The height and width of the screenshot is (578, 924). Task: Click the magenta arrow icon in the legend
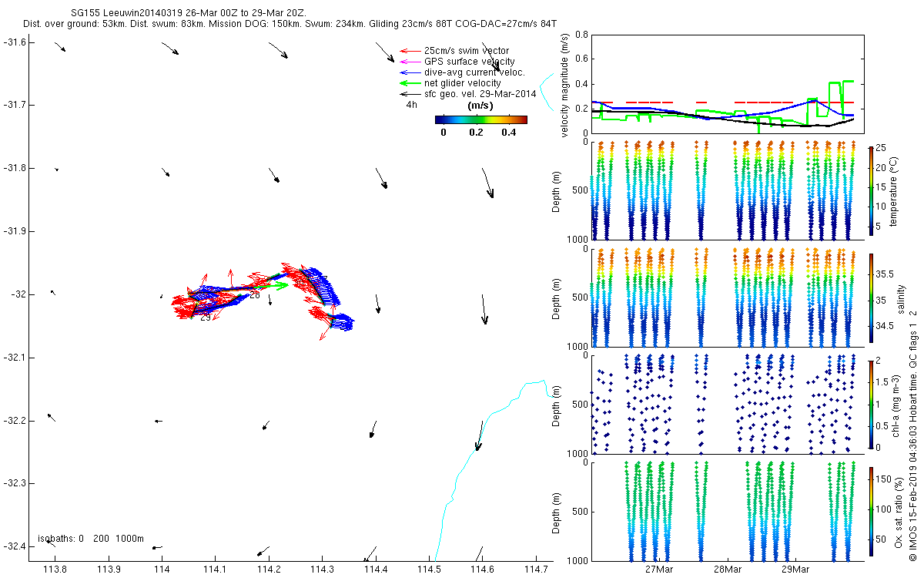pyautogui.click(x=409, y=61)
